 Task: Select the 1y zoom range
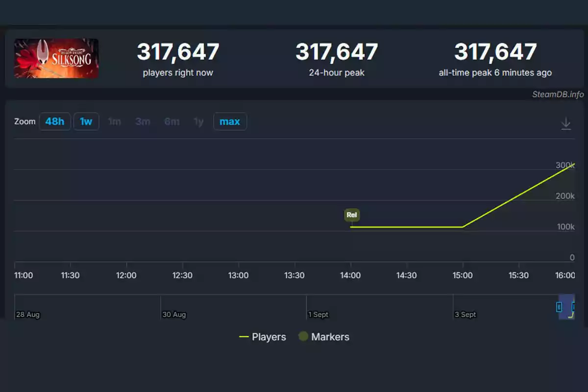[x=198, y=122]
